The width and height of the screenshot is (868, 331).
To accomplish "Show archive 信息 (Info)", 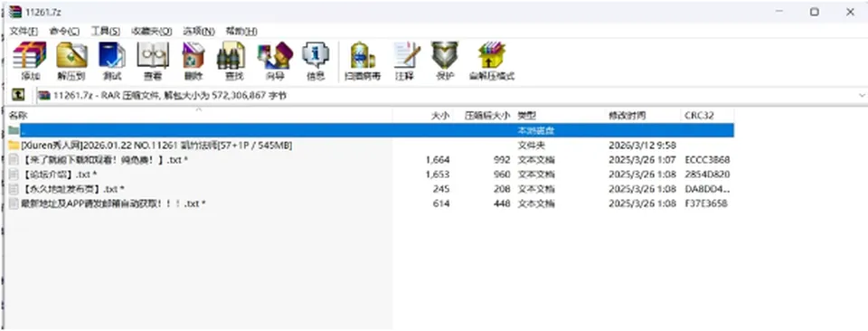I will tap(316, 61).
